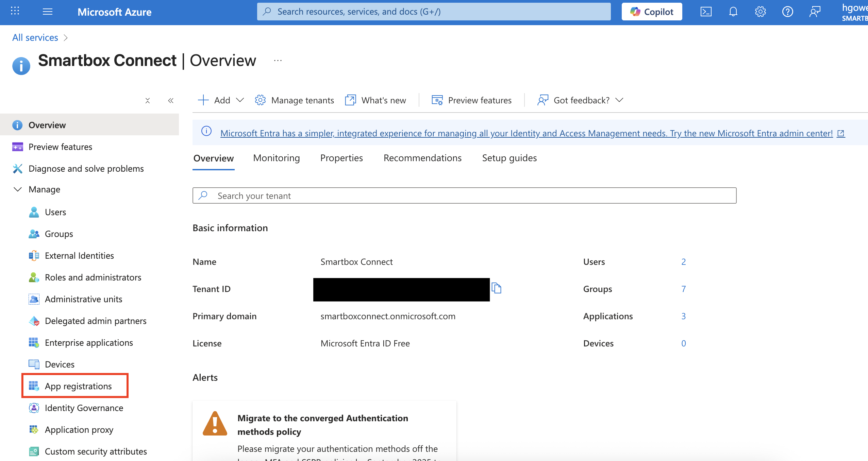Open the notifications bell
This screenshot has height=461, width=868.
[x=733, y=12]
